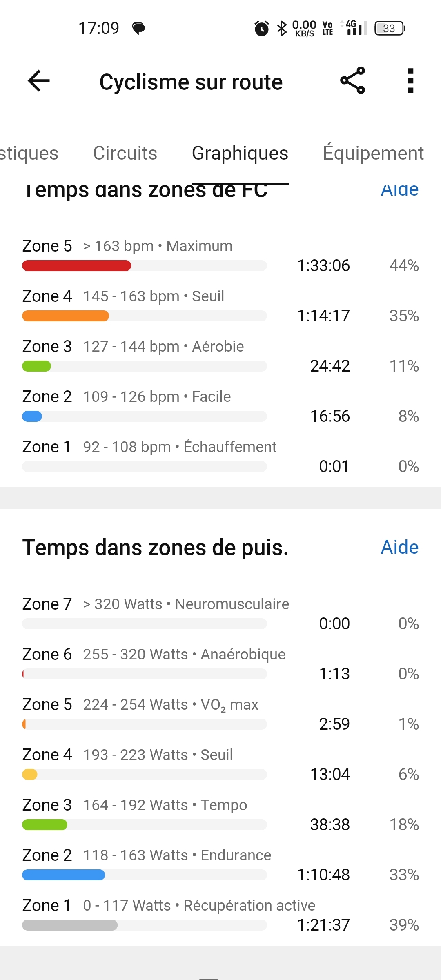Screen dimensions: 441x980
Task: Tap the chat bubble notification icon
Action: [138, 29]
